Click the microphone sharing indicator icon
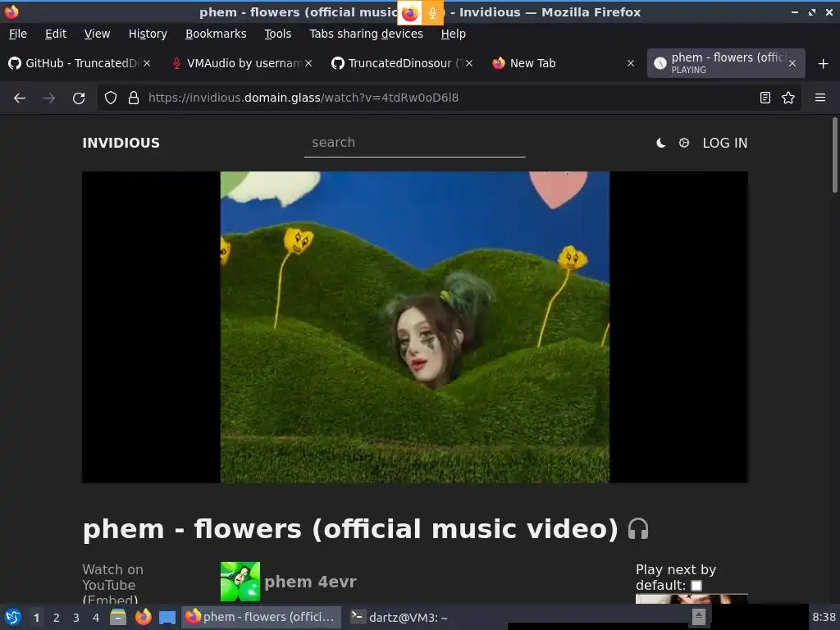Viewport: 840px width, 630px height. coord(432,13)
